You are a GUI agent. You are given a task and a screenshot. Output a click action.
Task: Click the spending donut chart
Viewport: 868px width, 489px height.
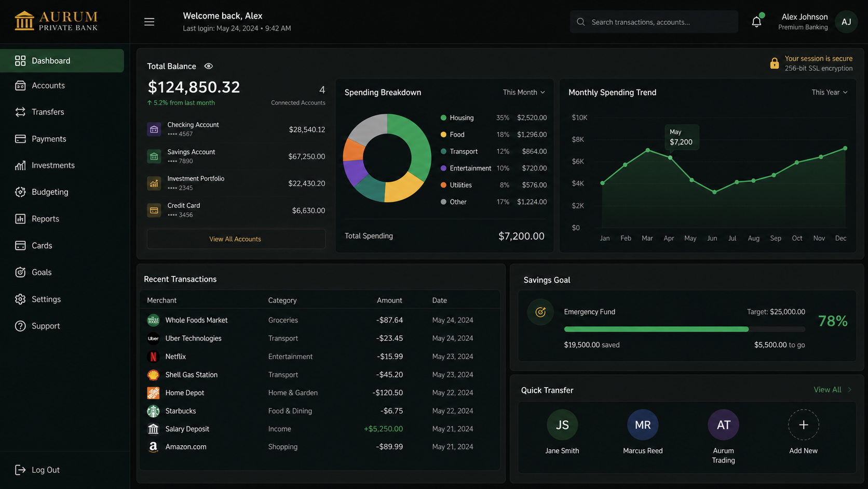(x=387, y=158)
